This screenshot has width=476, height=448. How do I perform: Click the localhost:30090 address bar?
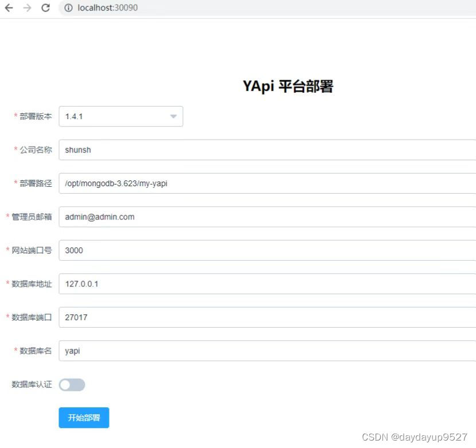[267, 7]
